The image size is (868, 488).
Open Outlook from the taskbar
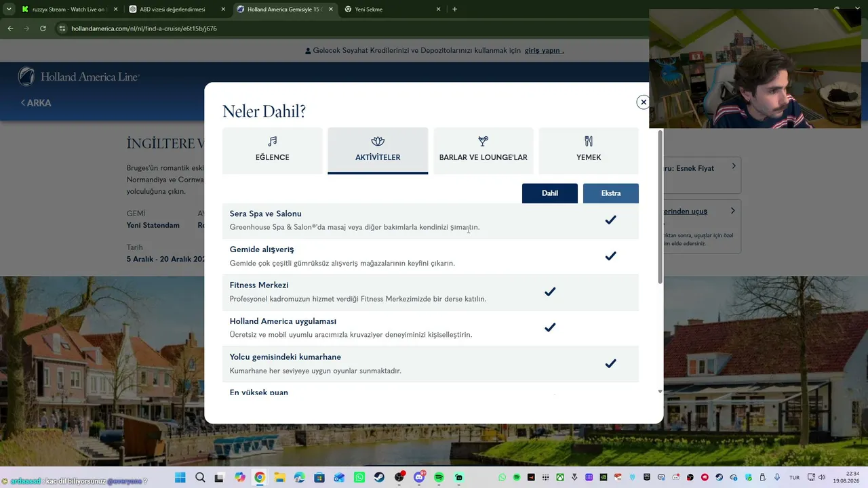point(339,478)
